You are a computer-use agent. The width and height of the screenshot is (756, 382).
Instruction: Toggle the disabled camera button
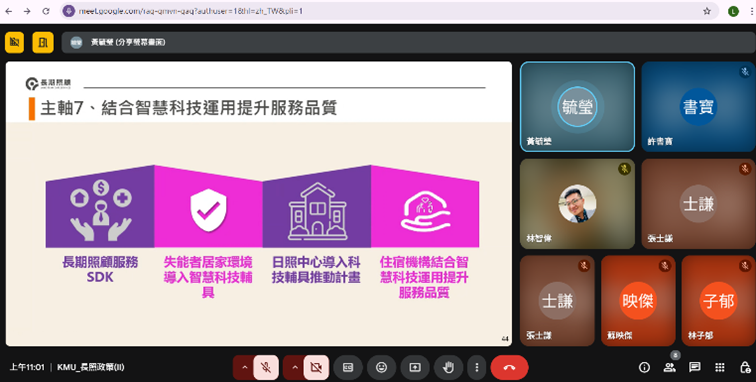coord(316,368)
